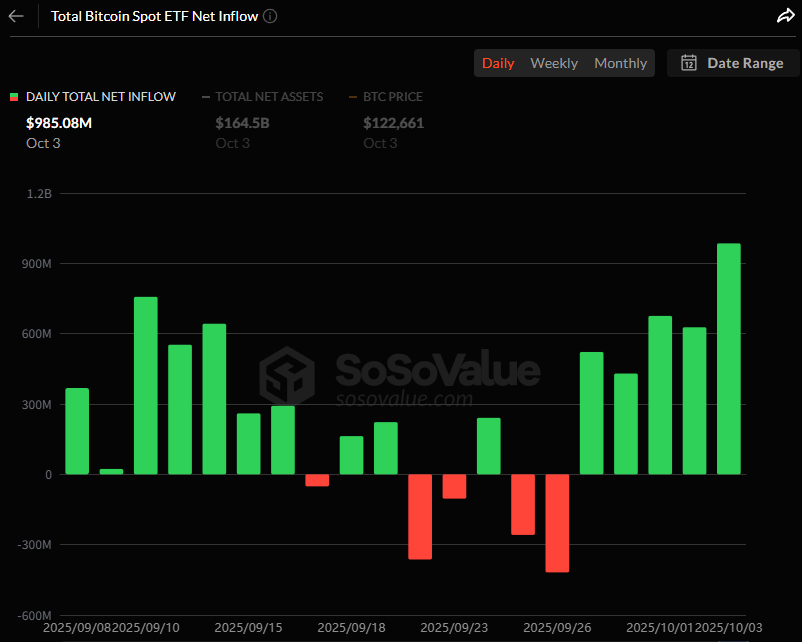Image resolution: width=802 pixels, height=642 pixels.
Task: Click the green-red Daily Net Inflow swatch
Action: tap(14, 97)
